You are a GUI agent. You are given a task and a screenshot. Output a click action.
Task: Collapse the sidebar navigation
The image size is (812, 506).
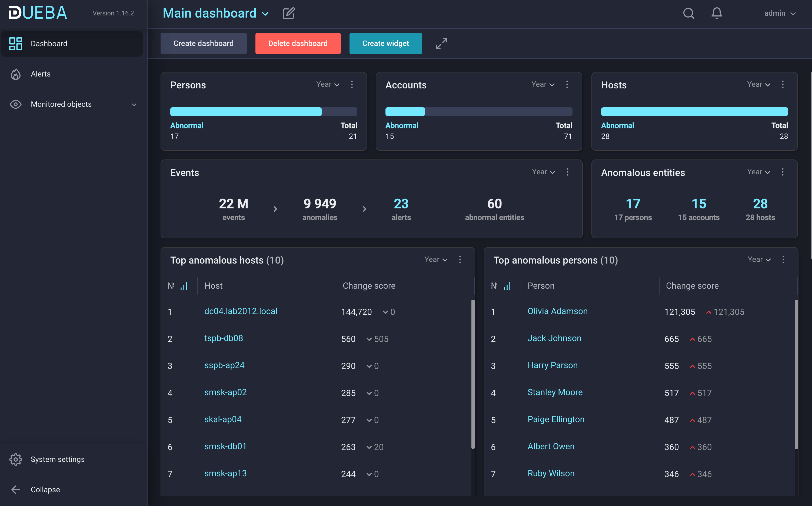[x=45, y=489]
